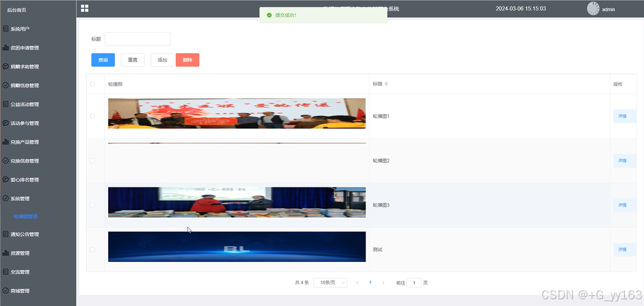Screen dimensions: 644x306
Task: Click the 商城管理 check icon
Action: (x=5, y=291)
